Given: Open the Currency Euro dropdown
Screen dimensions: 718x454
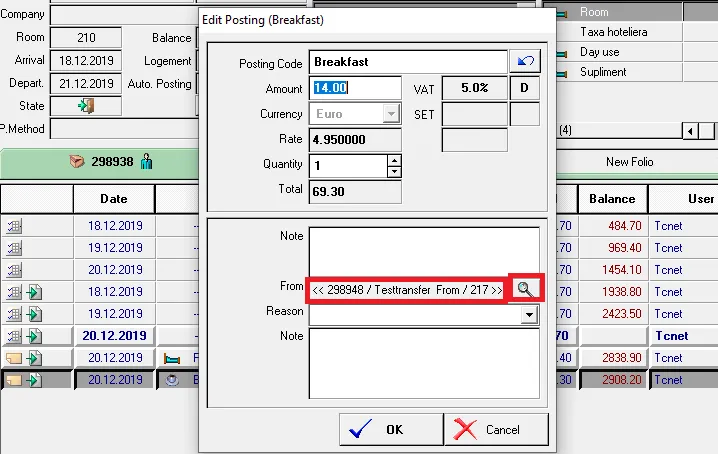Looking at the screenshot, I should click(391, 114).
